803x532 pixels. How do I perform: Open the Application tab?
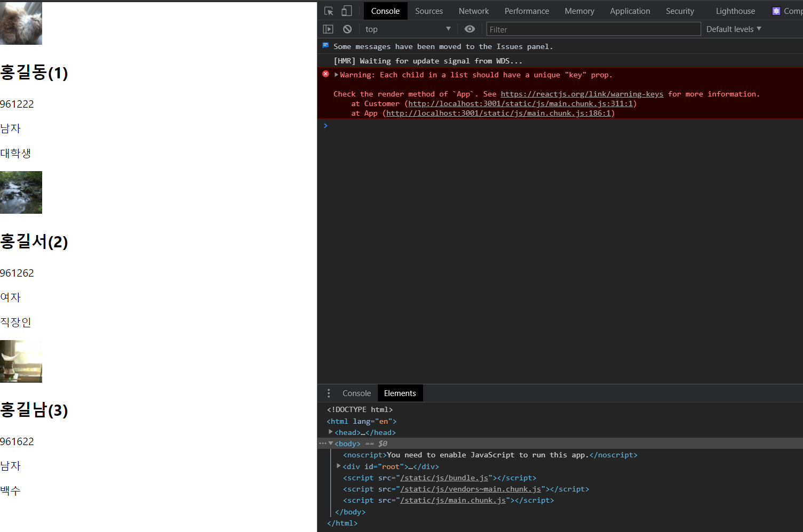pos(630,11)
